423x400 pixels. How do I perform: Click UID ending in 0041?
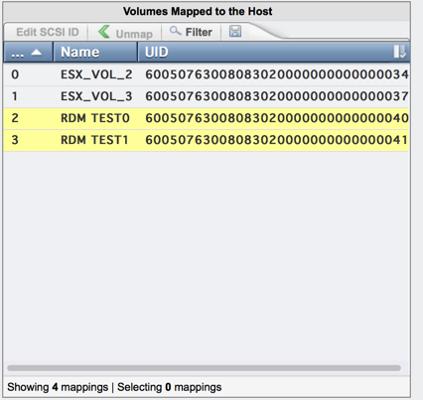click(276, 140)
